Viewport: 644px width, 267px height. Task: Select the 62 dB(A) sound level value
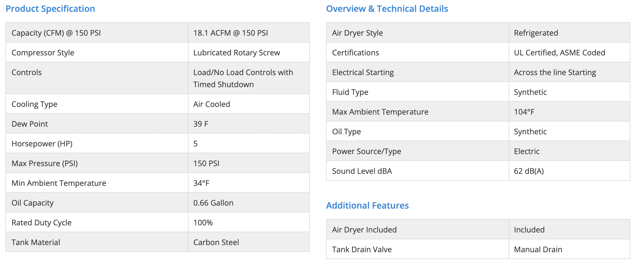529,171
